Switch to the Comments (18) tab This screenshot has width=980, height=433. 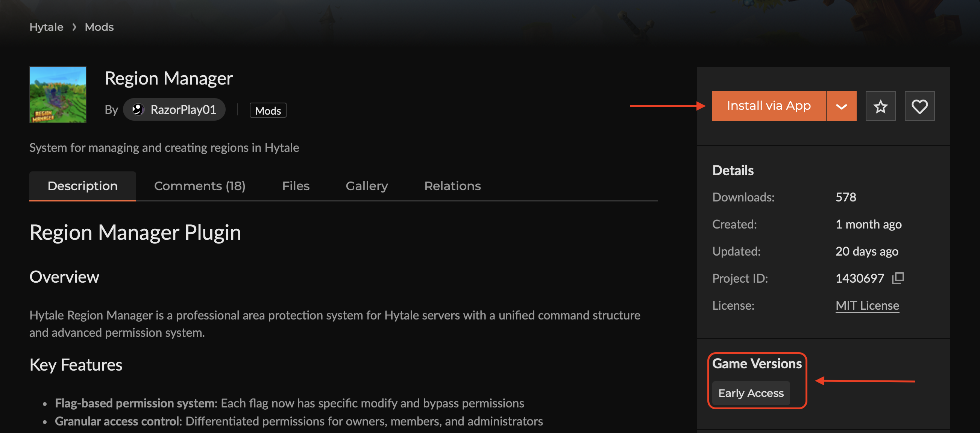pyautogui.click(x=199, y=186)
